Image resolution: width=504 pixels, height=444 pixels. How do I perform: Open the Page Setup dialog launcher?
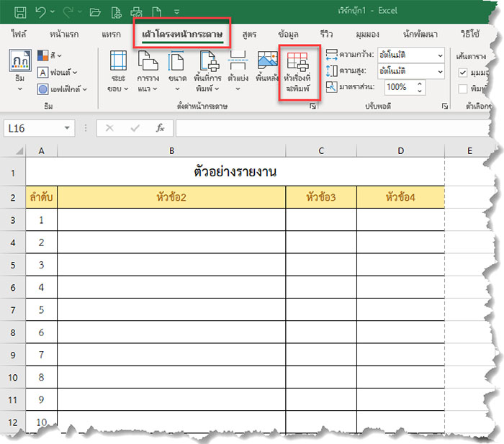tap(313, 106)
